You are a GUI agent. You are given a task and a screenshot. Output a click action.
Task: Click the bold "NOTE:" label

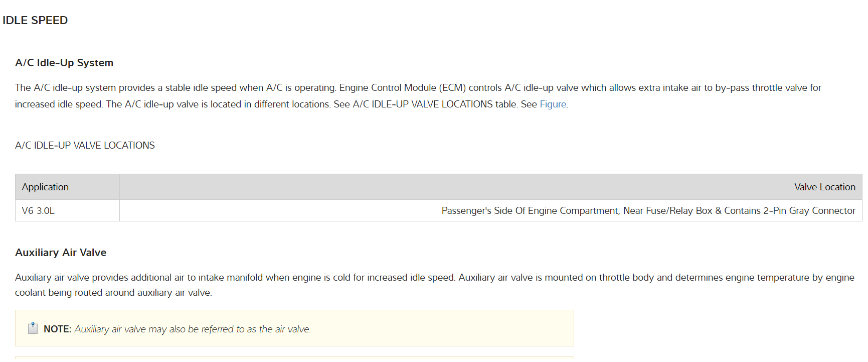tap(58, 329)
